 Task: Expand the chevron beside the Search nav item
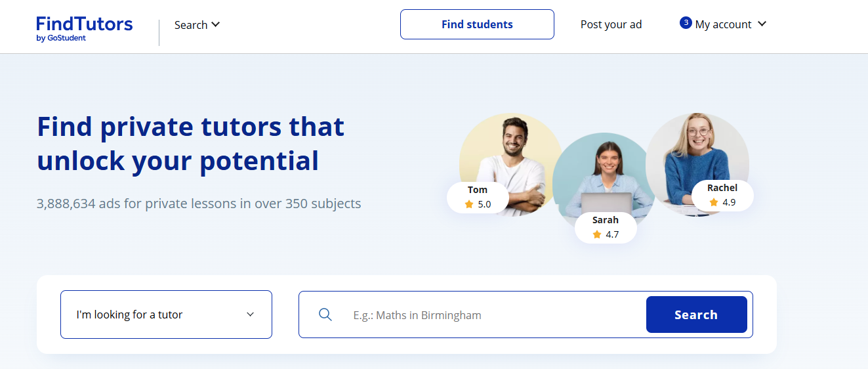point(215,25)
